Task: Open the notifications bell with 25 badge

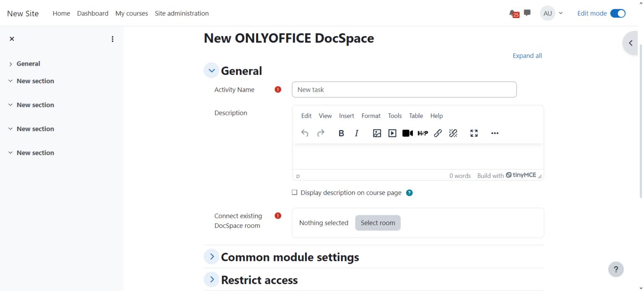Action: [x=514, y=13]
